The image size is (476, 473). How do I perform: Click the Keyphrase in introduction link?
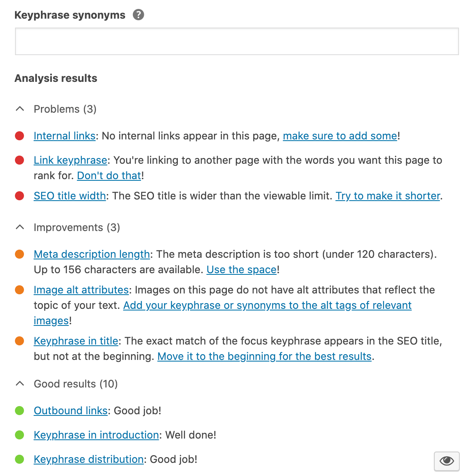(96, 435)
